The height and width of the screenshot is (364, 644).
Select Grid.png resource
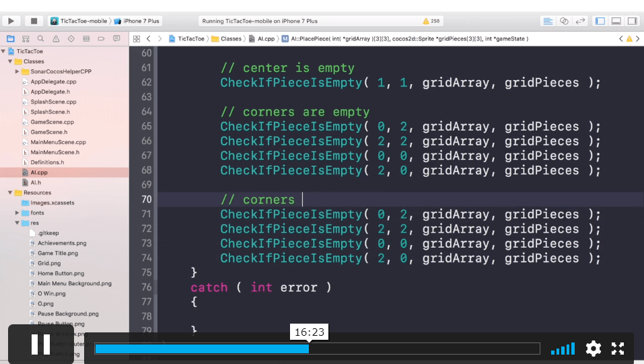[x=49, y=263]
